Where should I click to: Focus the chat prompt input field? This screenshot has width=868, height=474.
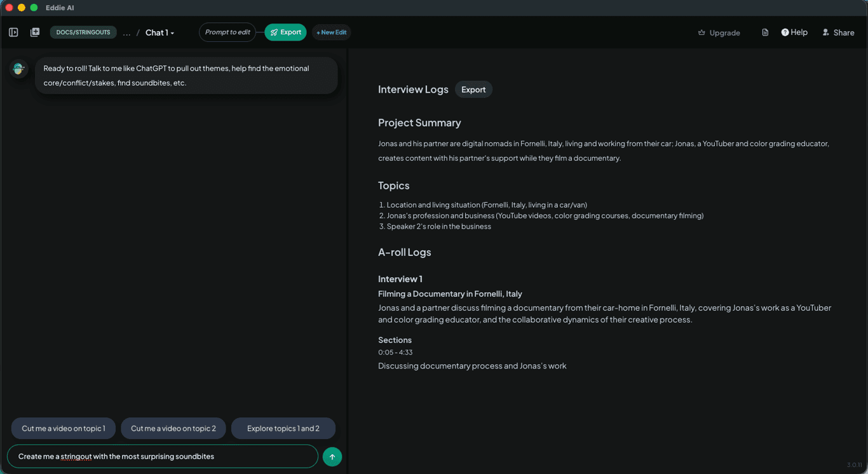tap(163, 456)
